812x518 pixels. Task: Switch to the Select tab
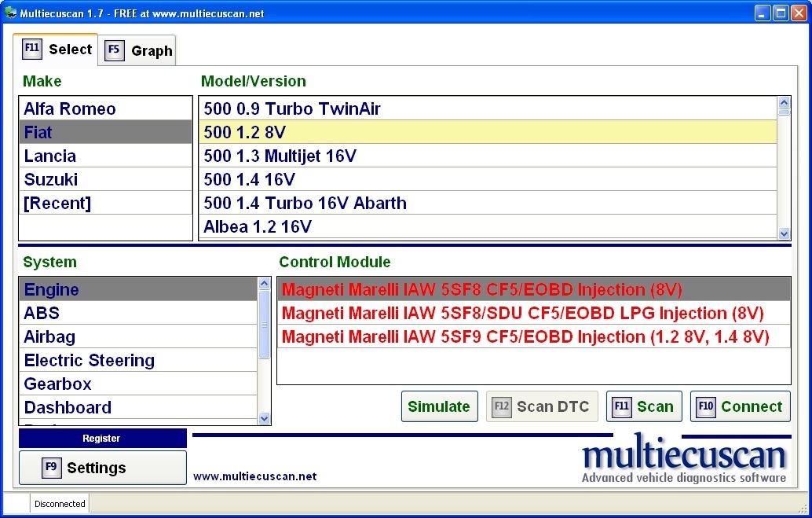(71, 49)
